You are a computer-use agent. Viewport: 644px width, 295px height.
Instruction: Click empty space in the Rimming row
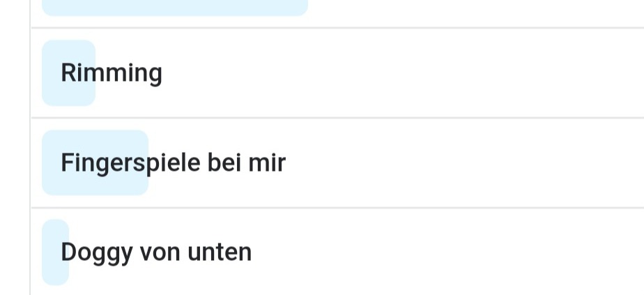coord(403,73)
